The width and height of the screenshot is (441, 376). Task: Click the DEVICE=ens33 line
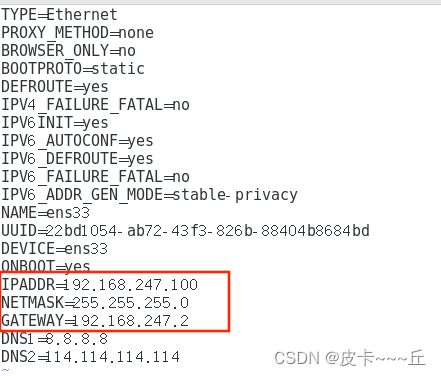pyautogui.click(x=55, y=249)
